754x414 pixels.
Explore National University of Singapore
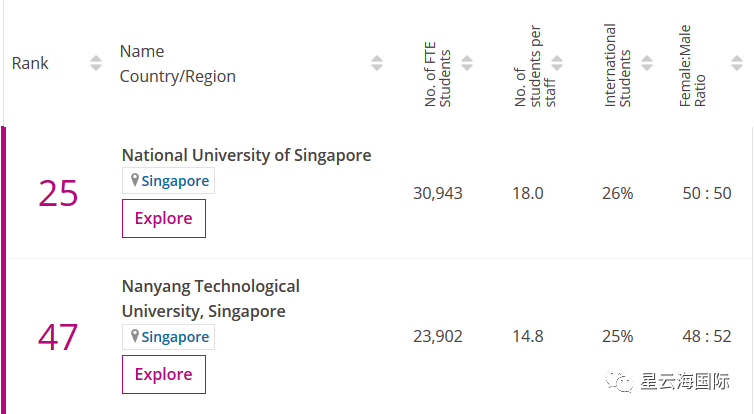coord(164,218)
